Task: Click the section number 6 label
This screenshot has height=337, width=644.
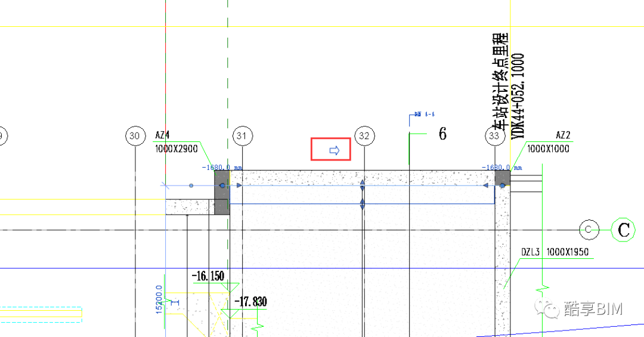Action: 442,134
